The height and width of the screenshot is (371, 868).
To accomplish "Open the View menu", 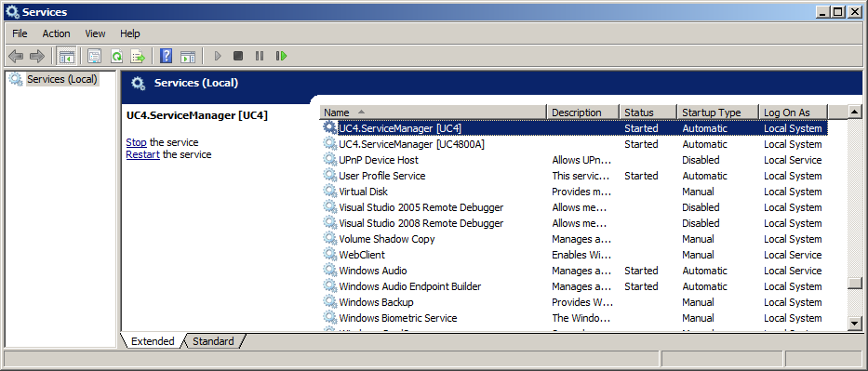I will [x=95, y=33].
